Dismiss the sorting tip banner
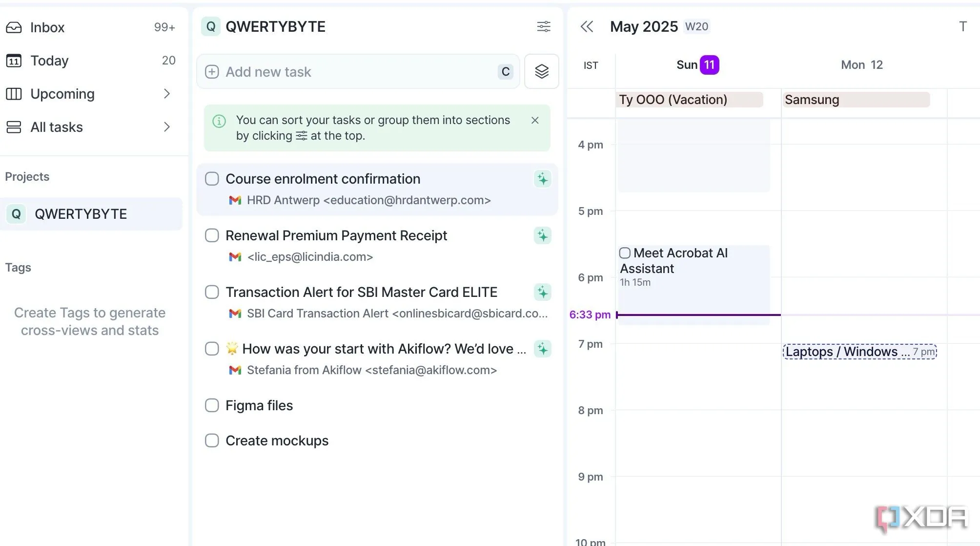This screenshot has width=980, height=546. coord(535,120)
